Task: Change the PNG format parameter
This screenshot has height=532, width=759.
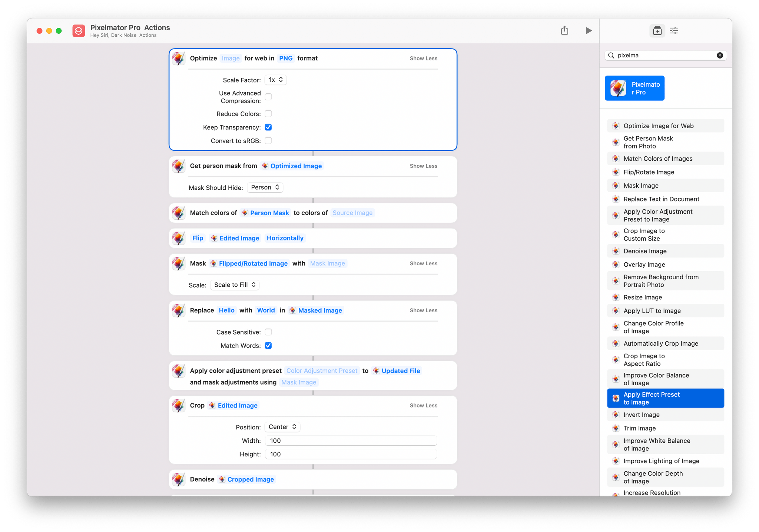Action: pos(286,59)
